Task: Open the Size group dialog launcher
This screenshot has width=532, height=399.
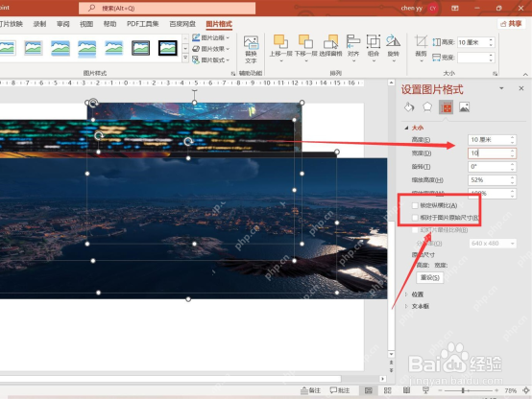Action: (495, 73)
